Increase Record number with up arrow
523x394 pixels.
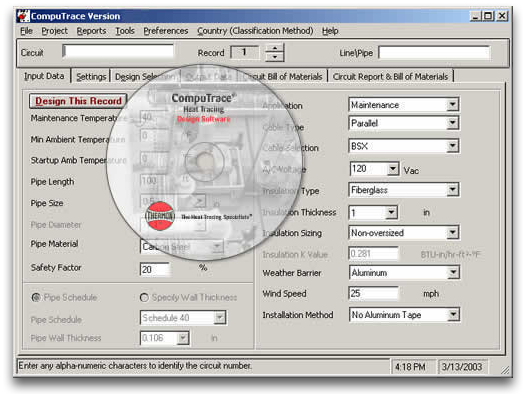[275, 48]
